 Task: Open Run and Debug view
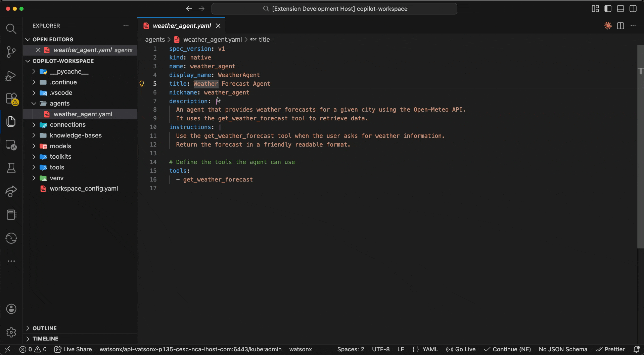[x=11, y=76]
